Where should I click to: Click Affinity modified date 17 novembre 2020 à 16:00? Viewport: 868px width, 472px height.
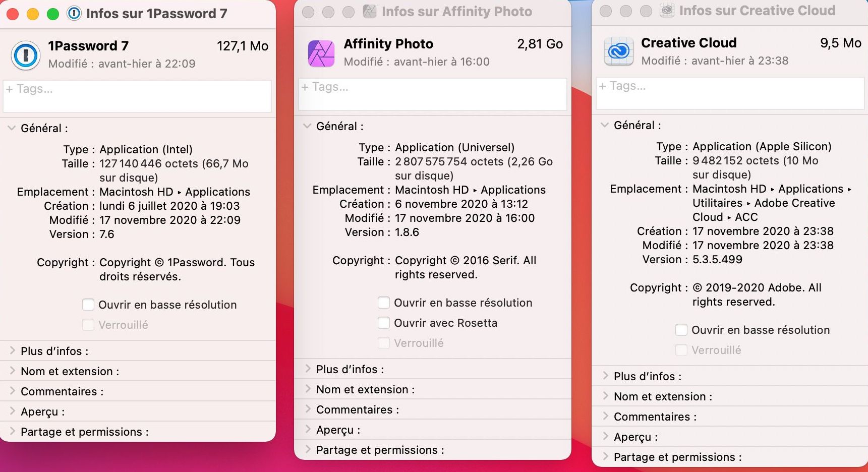[465, 218]
